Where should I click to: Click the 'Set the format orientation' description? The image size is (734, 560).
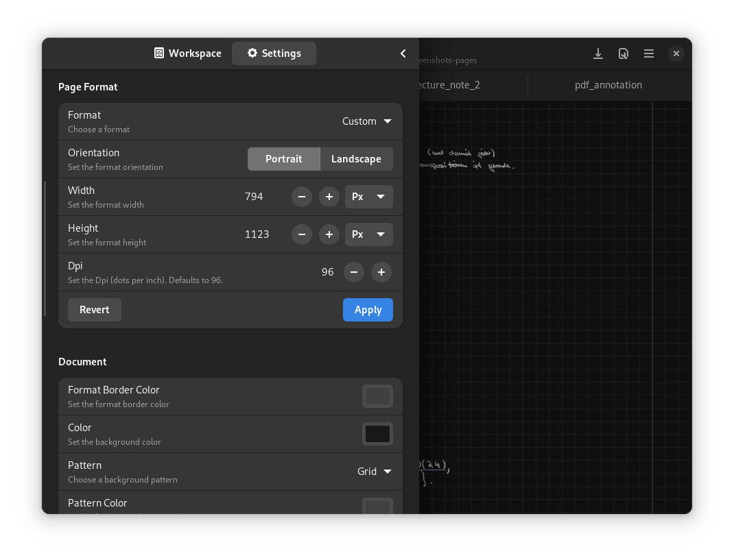point(116,167)
